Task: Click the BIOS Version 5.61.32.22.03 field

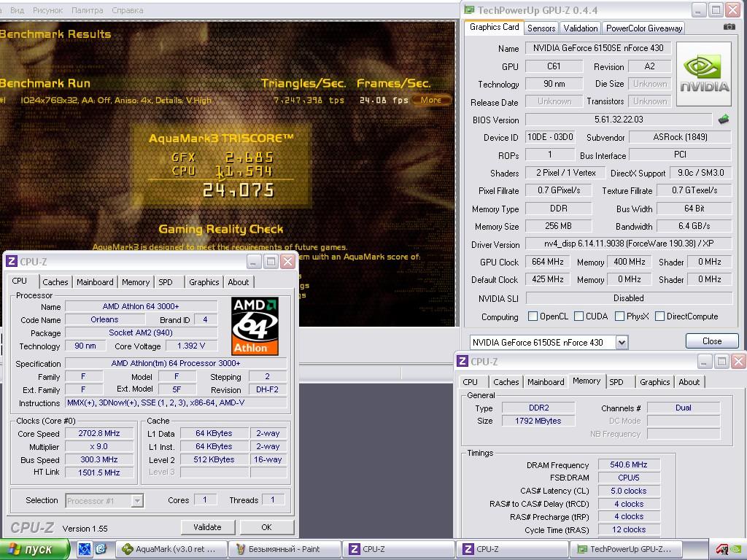Action: pyautogui.click(x=619, y=120)
